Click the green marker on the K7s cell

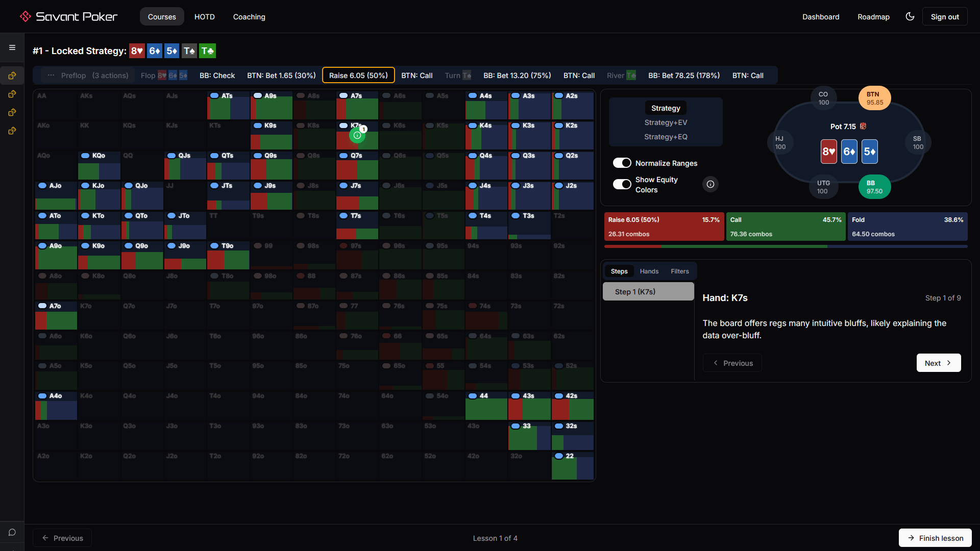357,135
